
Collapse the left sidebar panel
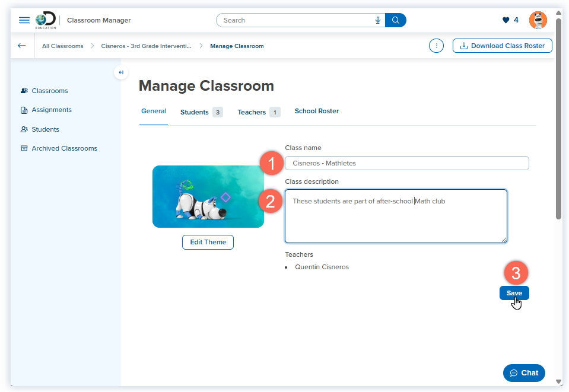[120, 72]
